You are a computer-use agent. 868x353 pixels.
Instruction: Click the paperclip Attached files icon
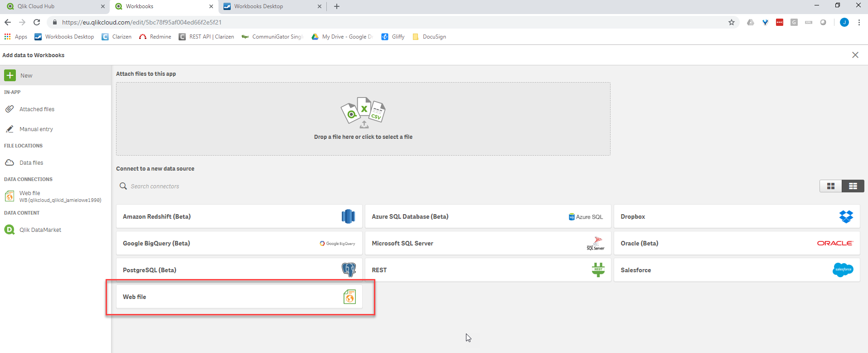(x=10, y=109)
